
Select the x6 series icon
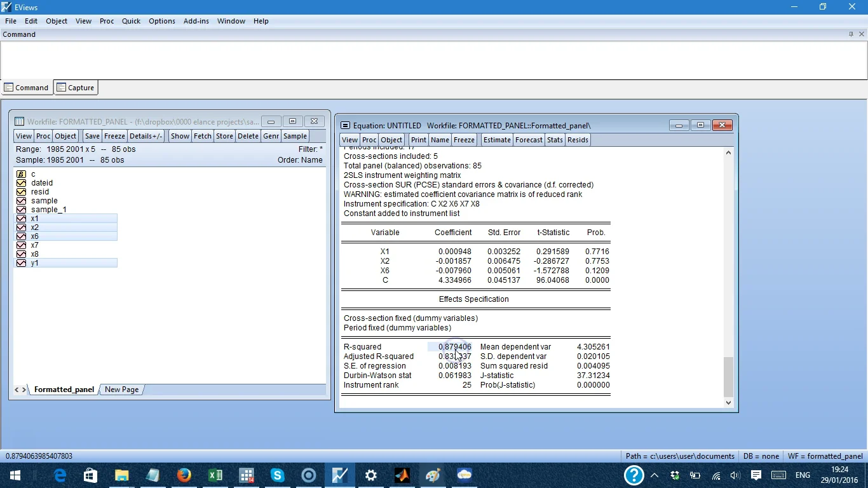pos(21,236)
